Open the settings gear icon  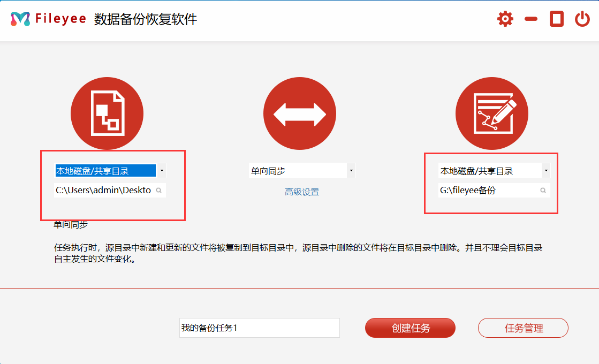pos(505,19)
